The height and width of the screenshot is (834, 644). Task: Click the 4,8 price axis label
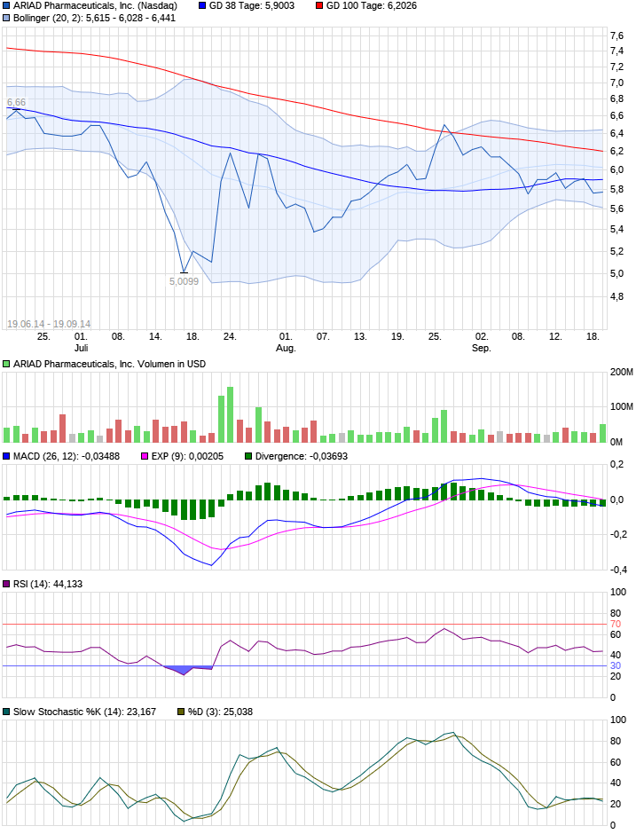[617, 296]
